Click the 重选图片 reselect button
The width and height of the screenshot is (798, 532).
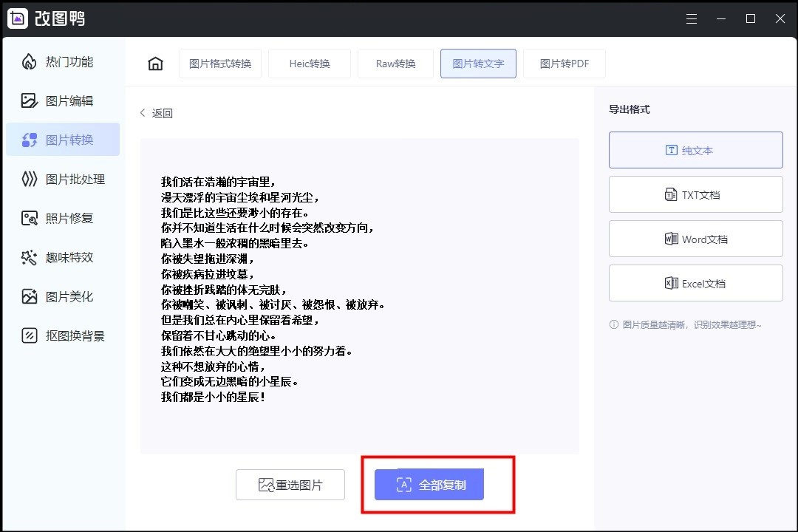[x=290, y=485]
